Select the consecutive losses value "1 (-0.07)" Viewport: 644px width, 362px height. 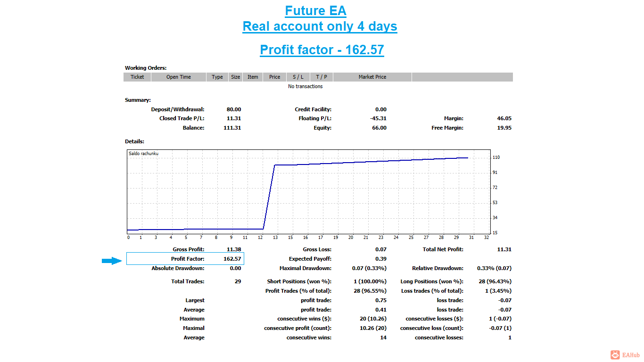tap(500, 319)
